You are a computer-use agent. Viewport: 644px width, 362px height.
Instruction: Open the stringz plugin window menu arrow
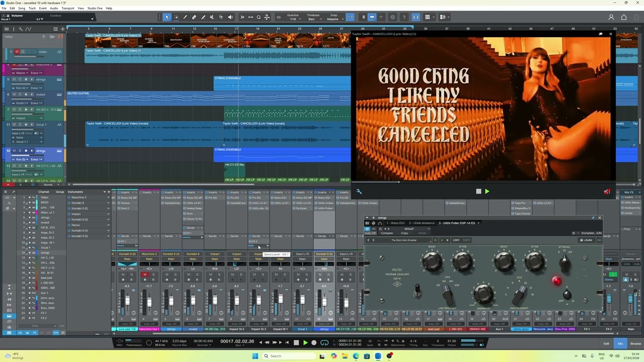(x=367, y=218)
